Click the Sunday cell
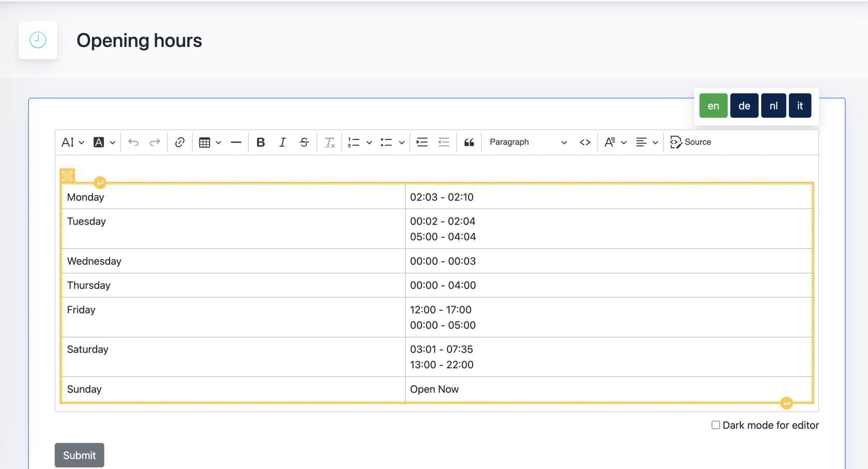868x469 pixels. (234, 389)
